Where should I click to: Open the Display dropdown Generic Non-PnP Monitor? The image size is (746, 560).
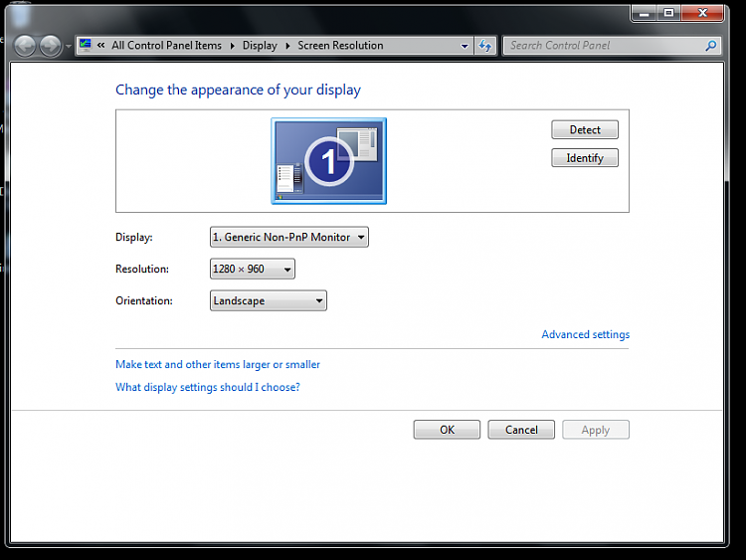(x=289, y=237)
